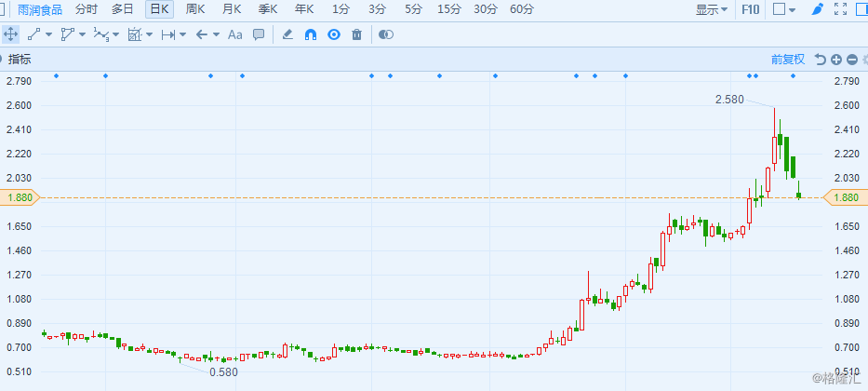
Task: Click the 1.270 value on right axis
Action: pos(846,276)
